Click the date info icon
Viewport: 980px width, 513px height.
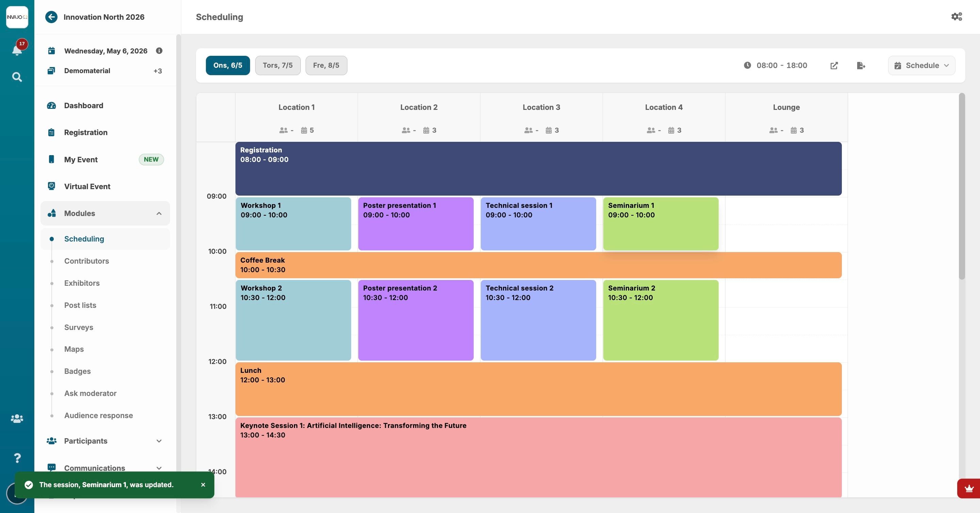click(x=159, y=51)
